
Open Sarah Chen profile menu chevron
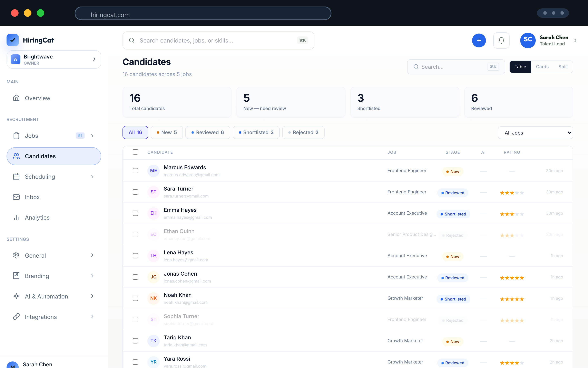coord(575,40)
